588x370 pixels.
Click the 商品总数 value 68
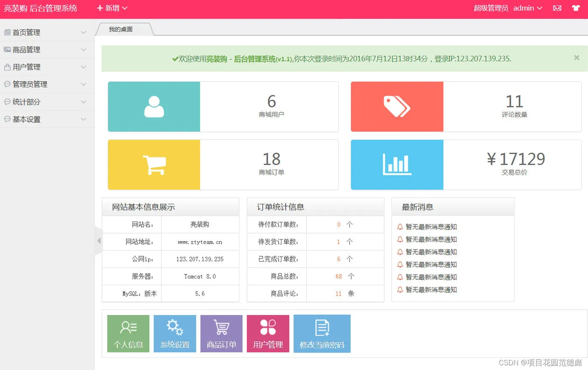point(339,276)
